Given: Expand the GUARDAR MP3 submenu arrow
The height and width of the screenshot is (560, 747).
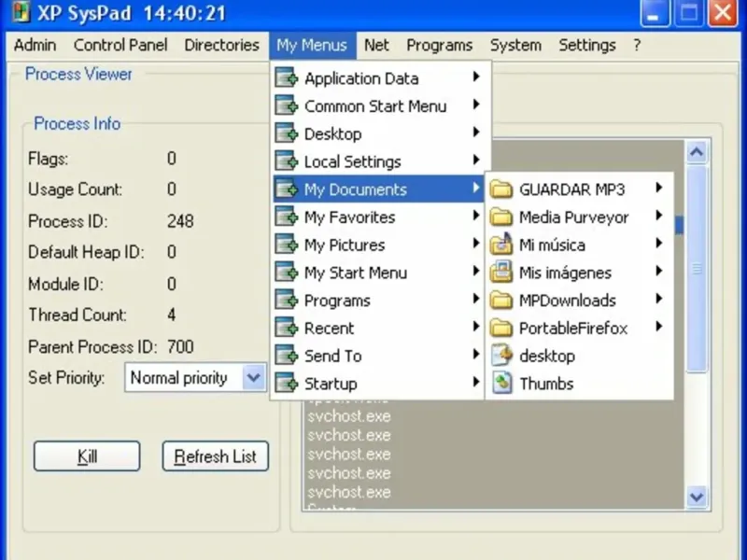Looking at the screenshot, I should click(x=658, y=188).
